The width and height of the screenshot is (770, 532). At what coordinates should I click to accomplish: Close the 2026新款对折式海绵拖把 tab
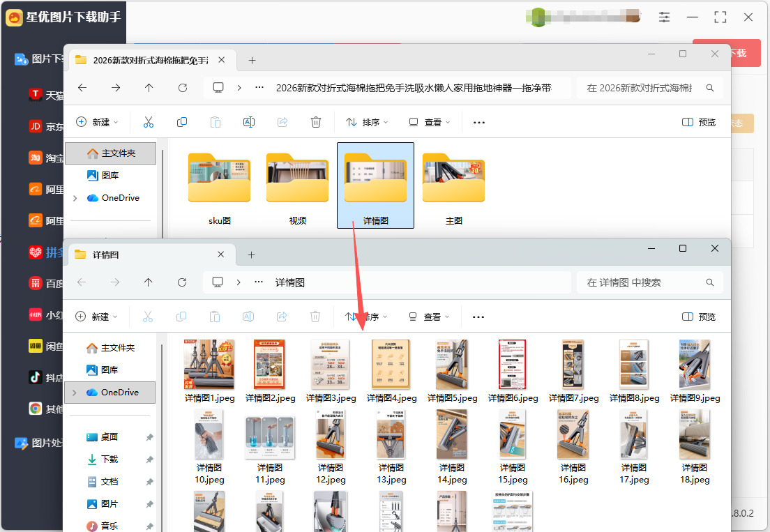click(222, 60)
